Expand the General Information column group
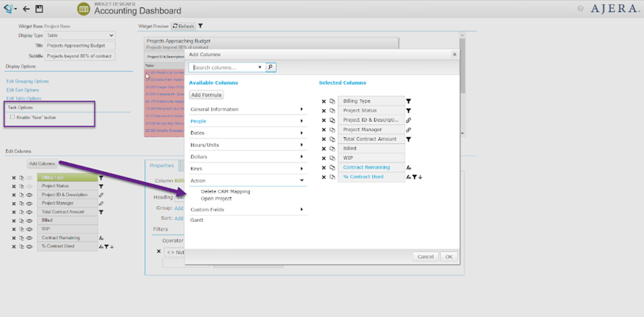The width and height of the screenshot is (644, 317). pos(247,109)
